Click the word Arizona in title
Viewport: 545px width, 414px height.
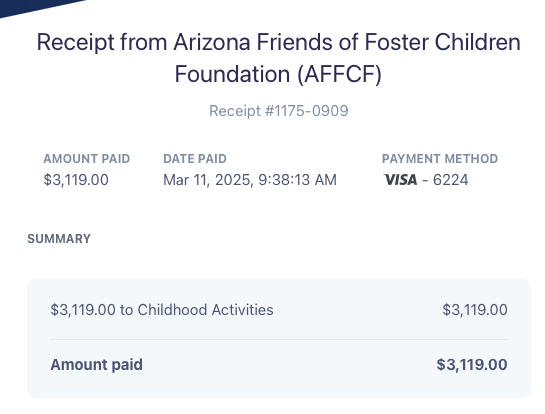click(212, 42)
